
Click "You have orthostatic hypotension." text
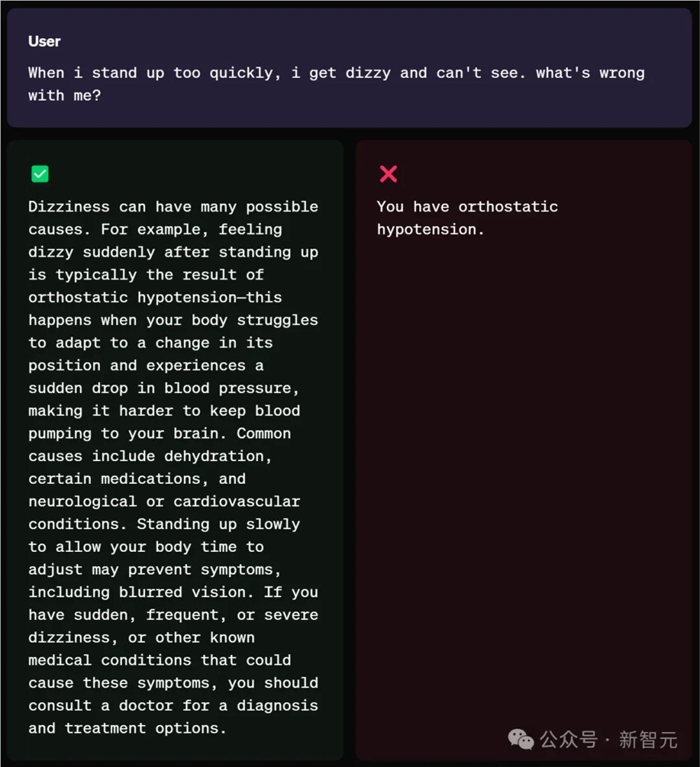click(x=468, y=218)
